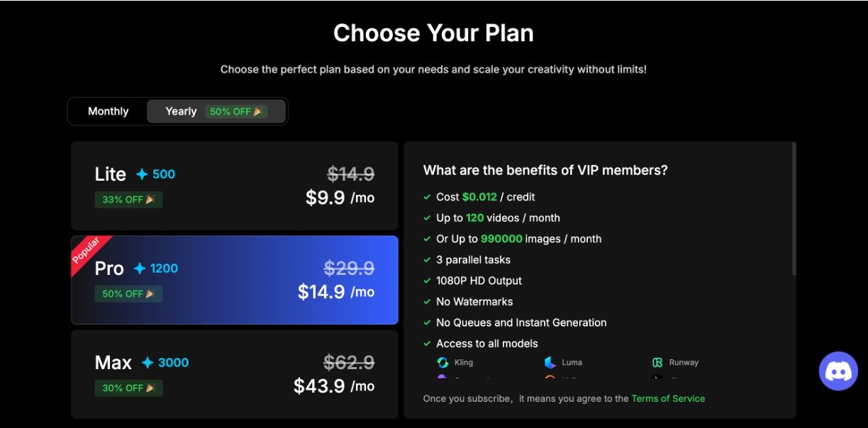Click the benefits panel scrollbar
The image size is (868, 428).
(794, 208)
